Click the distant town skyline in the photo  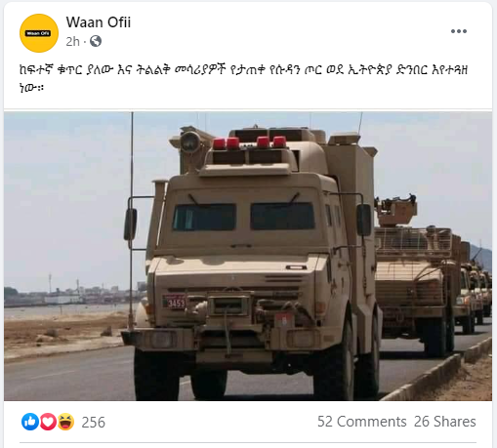[x=73, y=295]
